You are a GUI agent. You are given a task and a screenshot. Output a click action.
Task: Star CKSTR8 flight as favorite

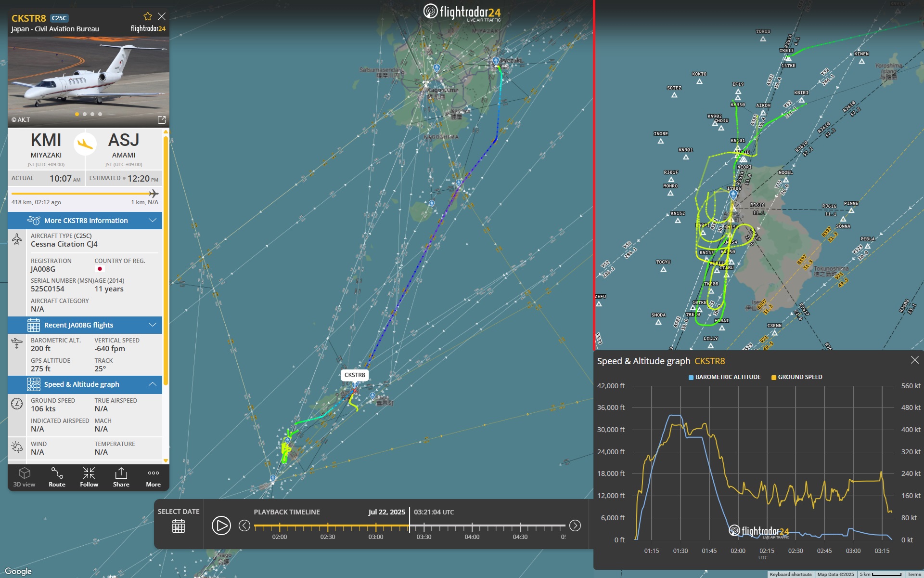[148, 17]
